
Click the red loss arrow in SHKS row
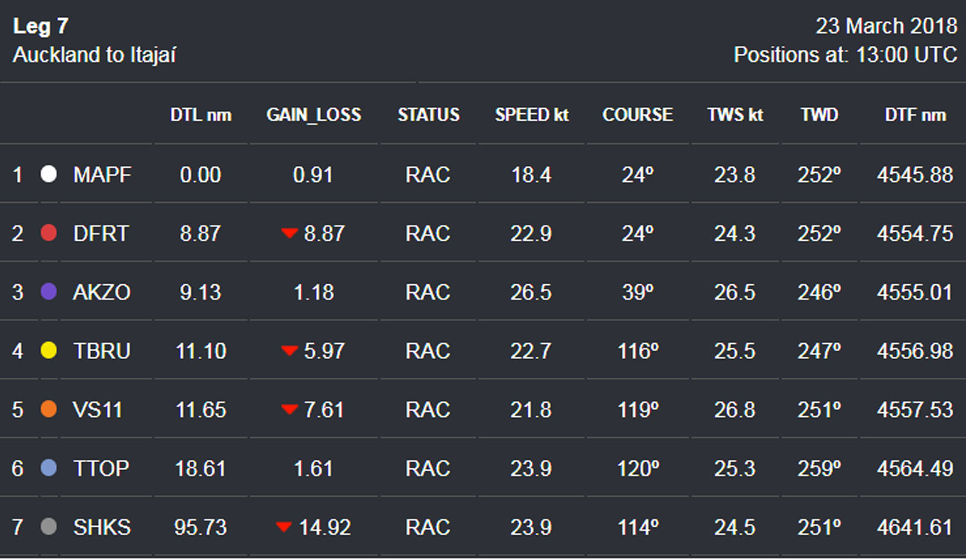click(284, 527)
